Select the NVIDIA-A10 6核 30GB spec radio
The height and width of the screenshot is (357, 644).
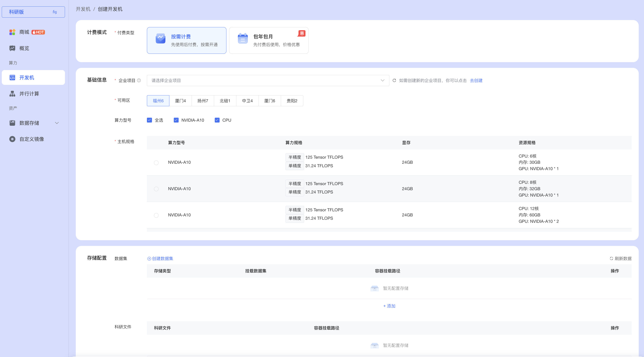pyautogui.click(x=156, y=163)
